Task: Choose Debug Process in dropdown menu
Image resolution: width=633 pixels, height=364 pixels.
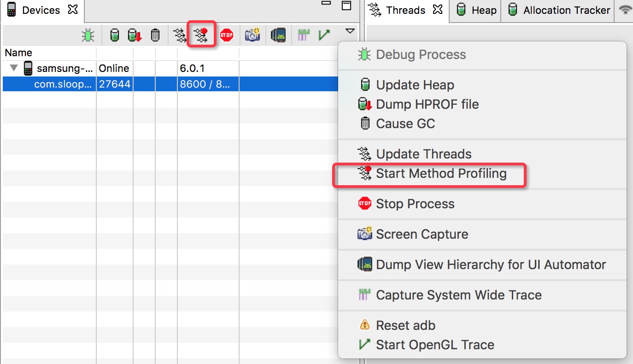Action: point(482,54)
